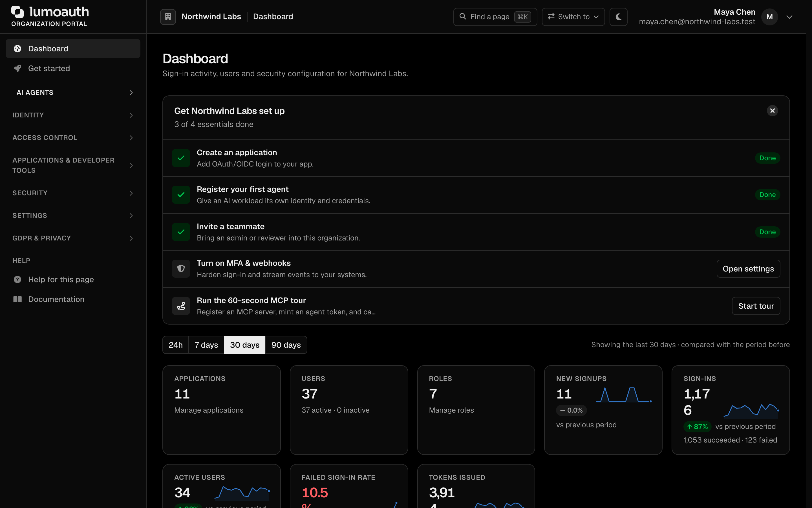This screenshot has width=812, height=508.
Task: Click the Northwind Labs breadcrumb
Action: (x=211, y=16)
